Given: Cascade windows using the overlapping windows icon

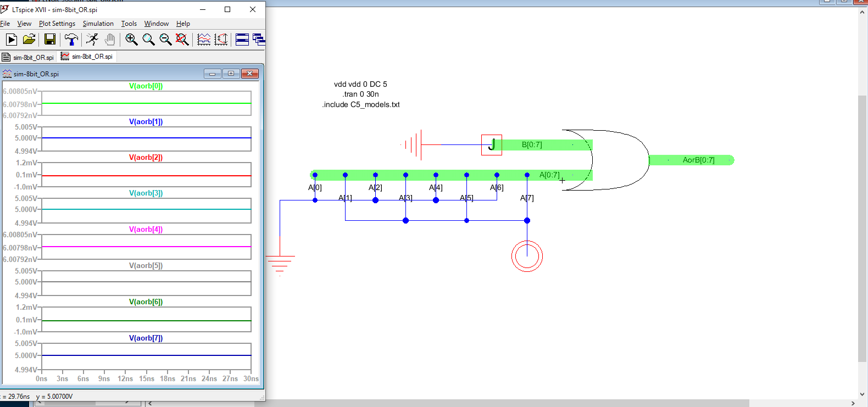Looking at the screenshot, I should pyautogui.click(x=259, y=40).
